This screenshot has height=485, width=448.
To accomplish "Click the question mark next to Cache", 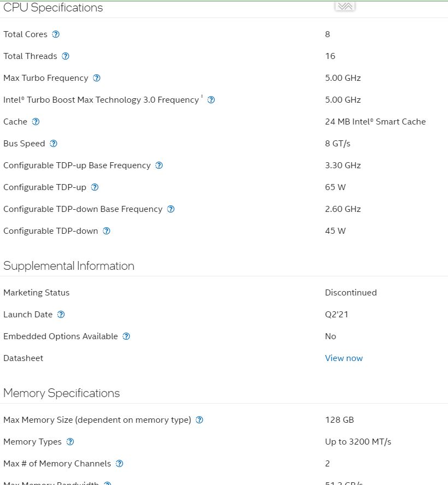I will tap(36, 122).
